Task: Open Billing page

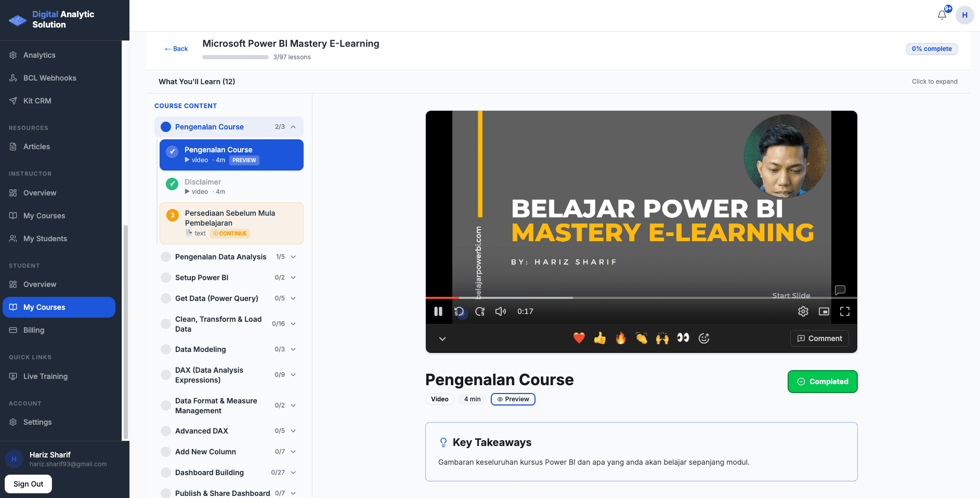Action: tap(59, 330)
